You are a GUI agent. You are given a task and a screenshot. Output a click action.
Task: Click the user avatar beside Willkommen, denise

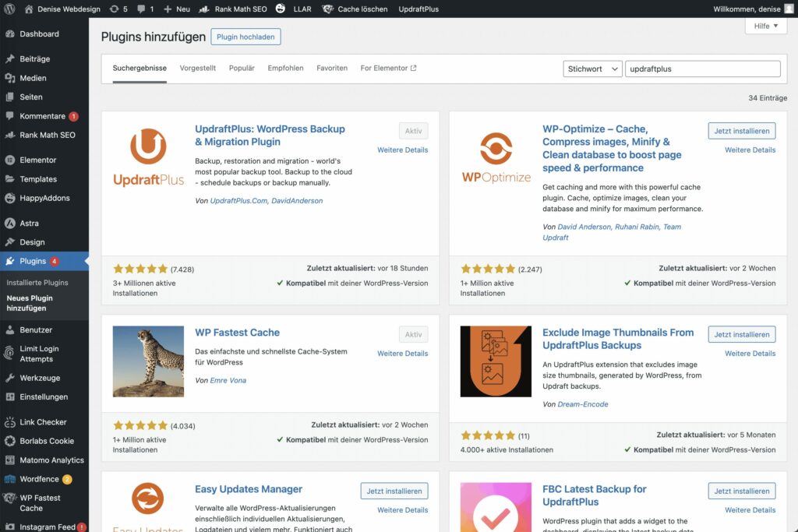point(789,9)
